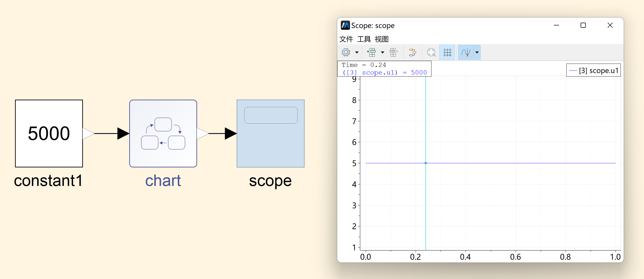Open the 文件 menu
This screenshot has height=279, width=644.
coord(346,39)
